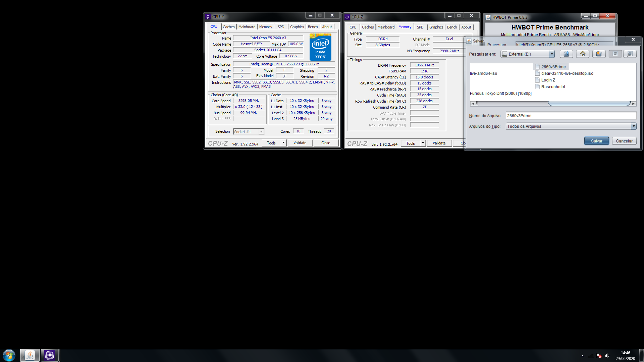644x362 pixels.
Task: Toggle list view in the Salvar dialog
Action: click(x=615, y=54)
